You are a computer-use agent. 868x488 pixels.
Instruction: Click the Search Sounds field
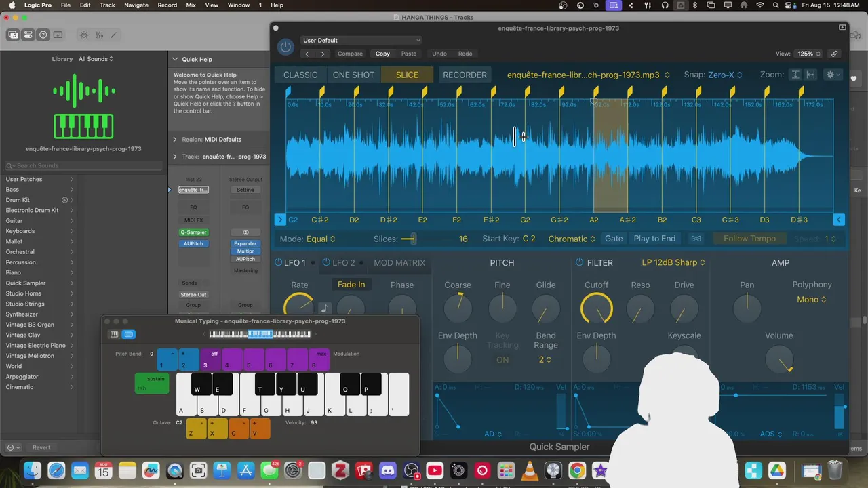click(x=83, y=165)
